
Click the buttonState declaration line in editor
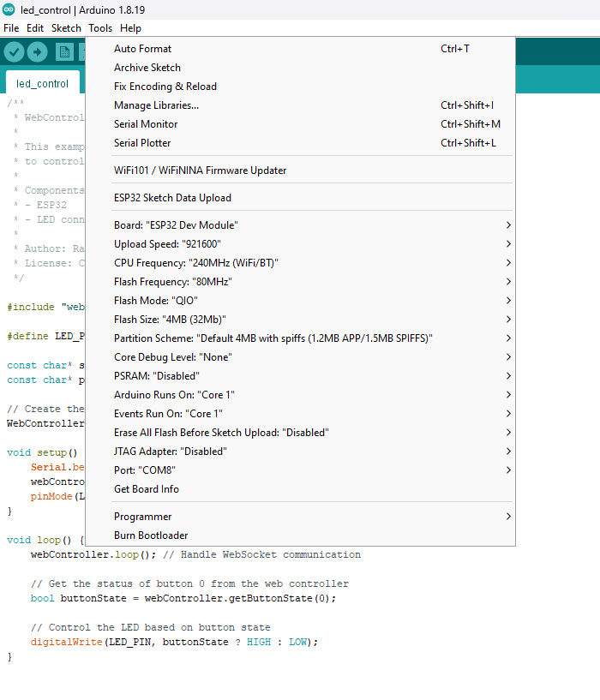183,598
